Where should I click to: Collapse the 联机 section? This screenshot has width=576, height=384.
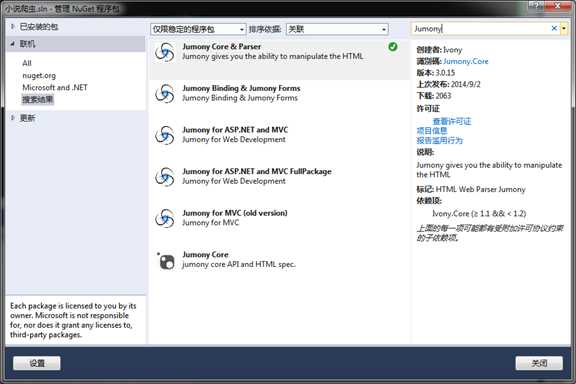[x=12, y=44]
